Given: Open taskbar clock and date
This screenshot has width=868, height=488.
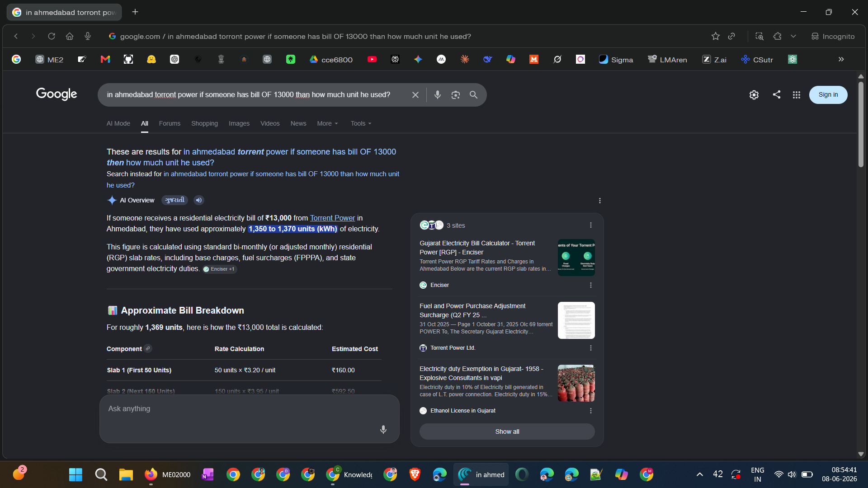Looking at the screenshot, I should pyautogui.click(x=840, y=474).
